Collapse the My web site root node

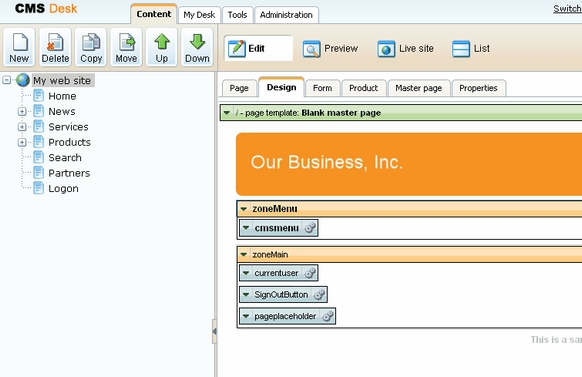[7, 80]
